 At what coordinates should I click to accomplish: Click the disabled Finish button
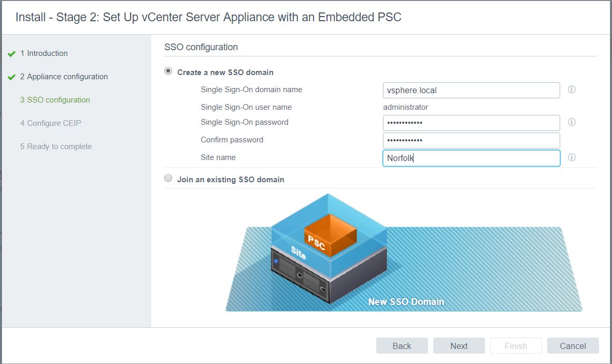pyautogui.click(x=516, y=346)
